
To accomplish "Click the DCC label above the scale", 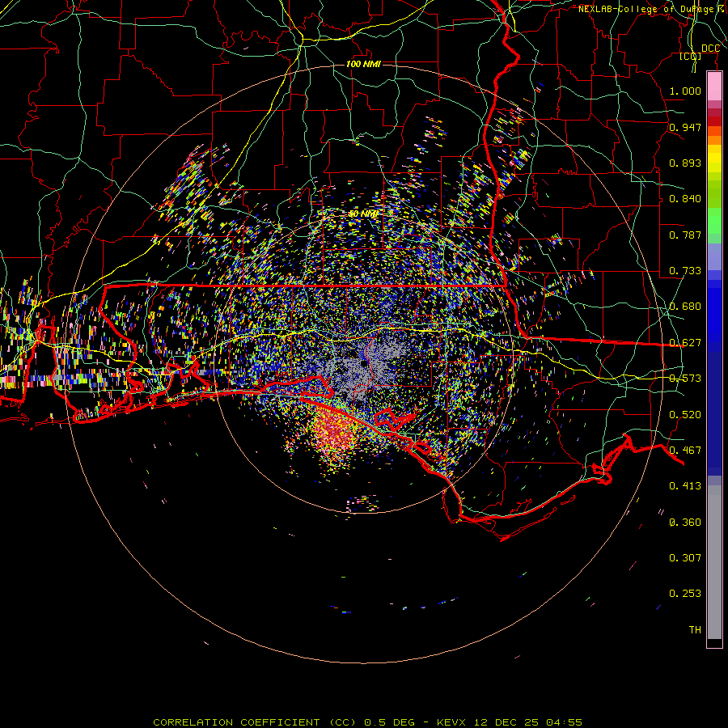I will 710,49.
